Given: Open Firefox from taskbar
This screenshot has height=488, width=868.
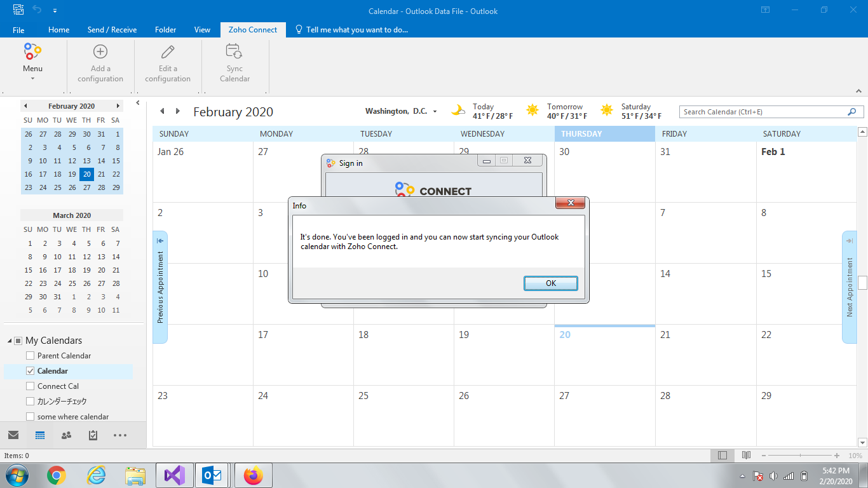Looking at the screenshot, I should pos(253,475).
